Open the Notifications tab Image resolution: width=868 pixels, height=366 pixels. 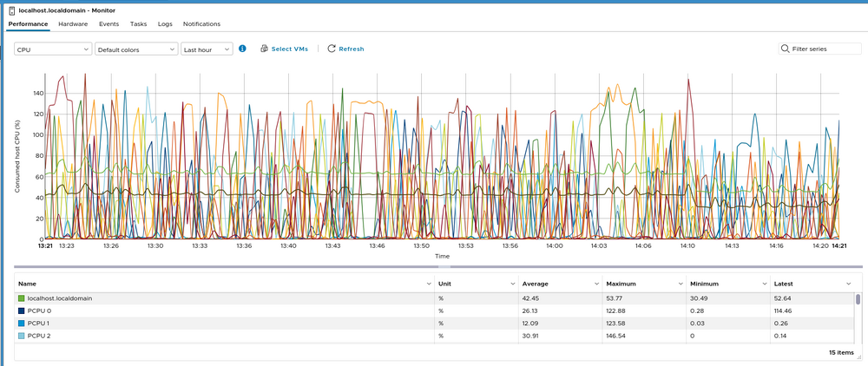click(201, 24)
